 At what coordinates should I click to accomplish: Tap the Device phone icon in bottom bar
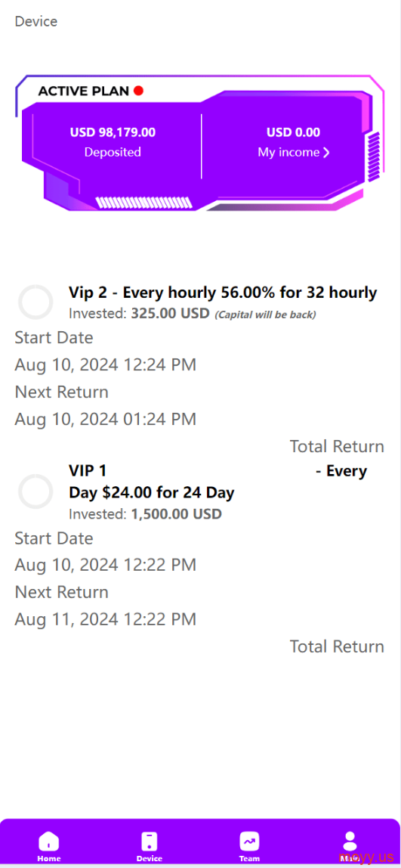tap(150, 841)
